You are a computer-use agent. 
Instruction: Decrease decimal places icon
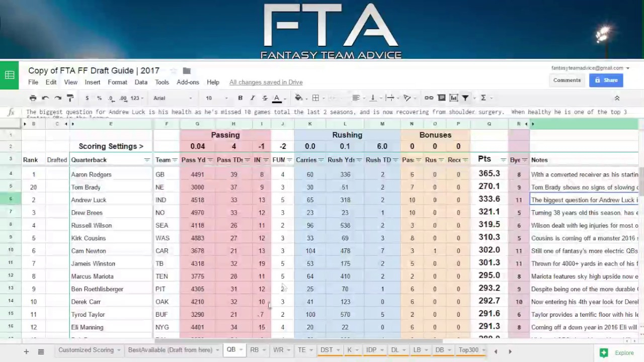(x=111, y=98)
